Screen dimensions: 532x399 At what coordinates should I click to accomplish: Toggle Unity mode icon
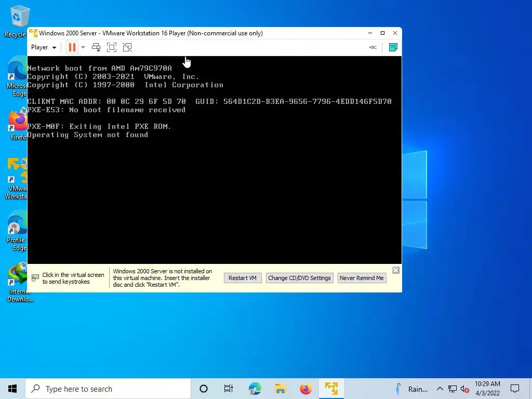click(127, 47)
